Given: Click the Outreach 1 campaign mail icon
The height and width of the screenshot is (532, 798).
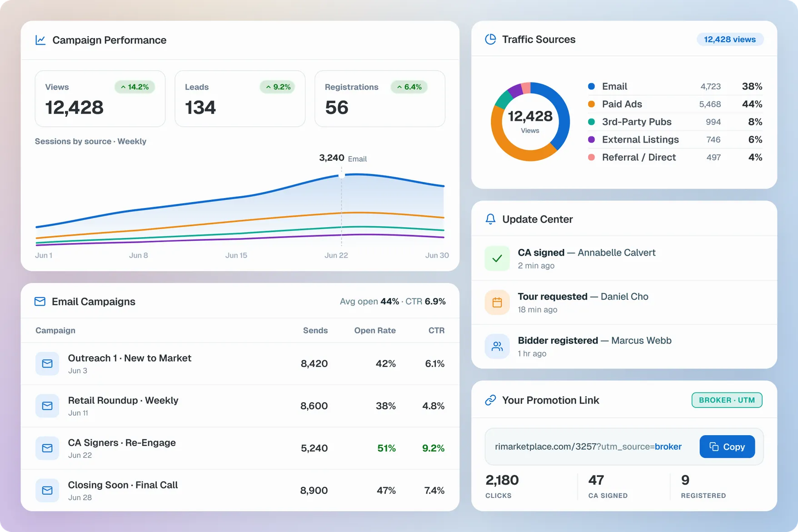Looking at the screenshot, I should (x=47, y=363).
